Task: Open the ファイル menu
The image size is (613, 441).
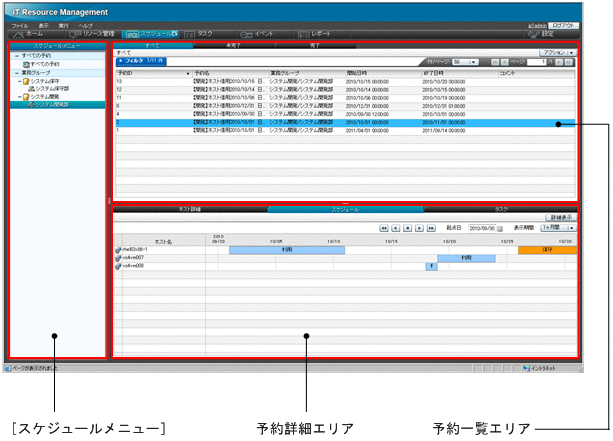Action: coord(20,26)
